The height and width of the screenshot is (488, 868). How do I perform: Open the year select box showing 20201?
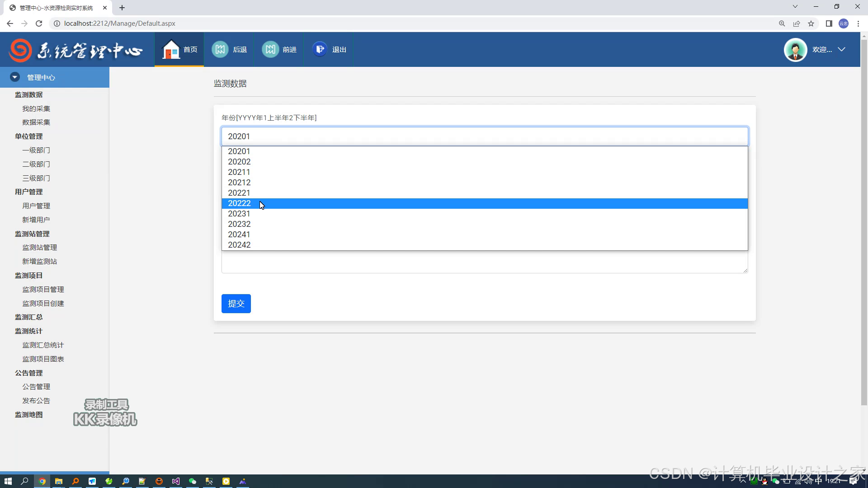[485, 136]
